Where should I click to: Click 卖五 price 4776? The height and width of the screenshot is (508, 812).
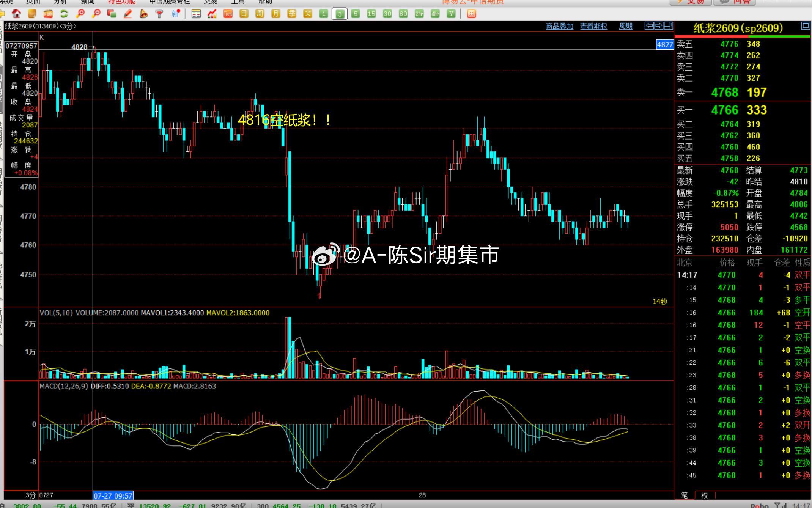(x=729, y=44)
